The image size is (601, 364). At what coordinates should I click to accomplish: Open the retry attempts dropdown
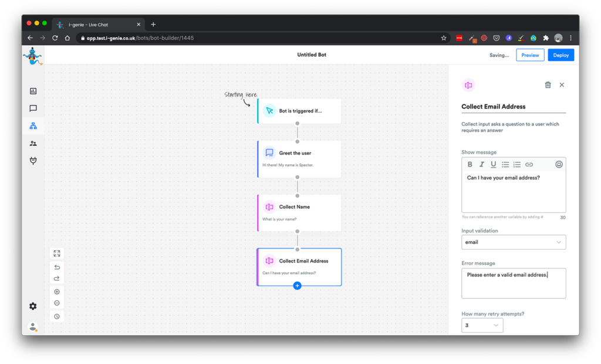tap(482, 325)
